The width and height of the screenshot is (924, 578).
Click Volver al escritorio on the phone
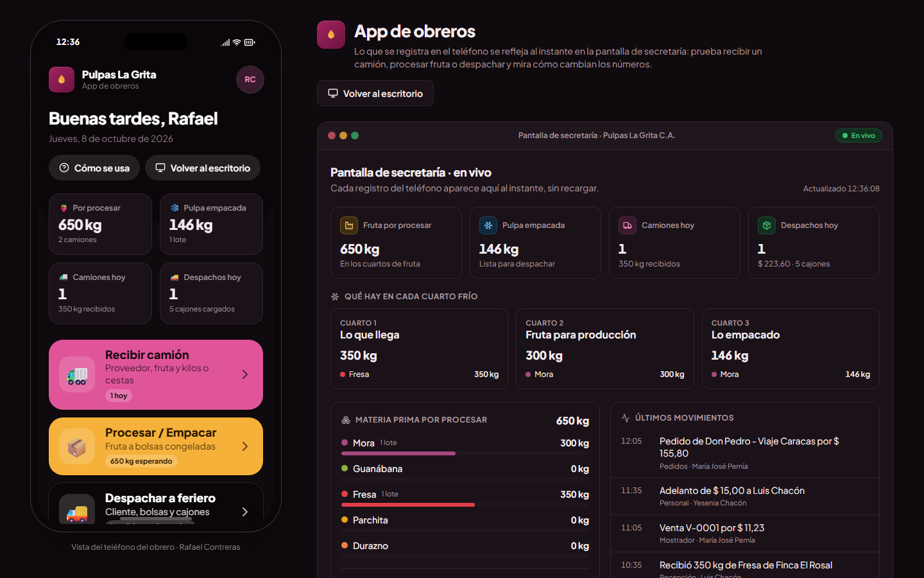tap(203, 168)
